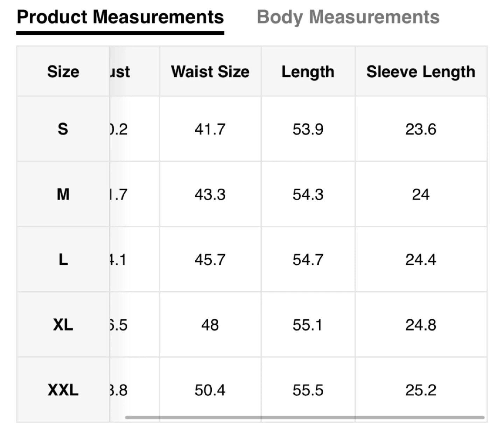This screenshot has width=504, height=423.
Task: Select the S size row label
Action: (63, 129)
